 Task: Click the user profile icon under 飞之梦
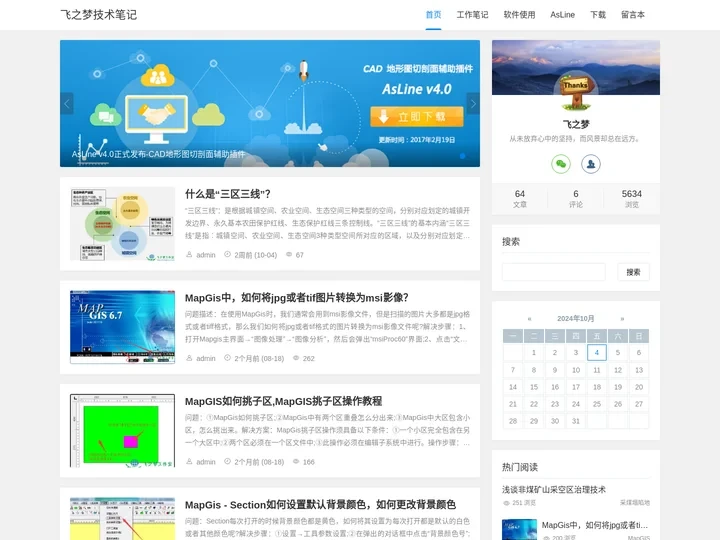pyautogui.click(x=591, y=164)
